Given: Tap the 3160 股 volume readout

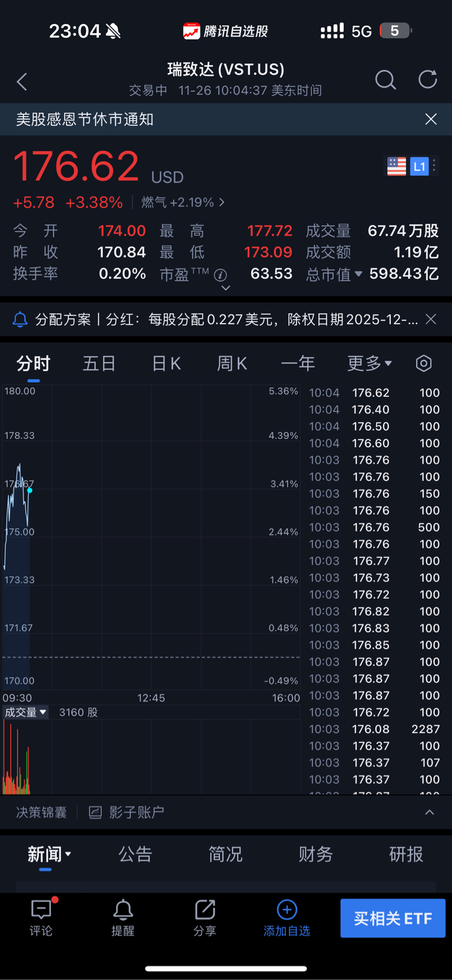Looking at the screenshot, I should pyautogui.click(x=78, y=712).
